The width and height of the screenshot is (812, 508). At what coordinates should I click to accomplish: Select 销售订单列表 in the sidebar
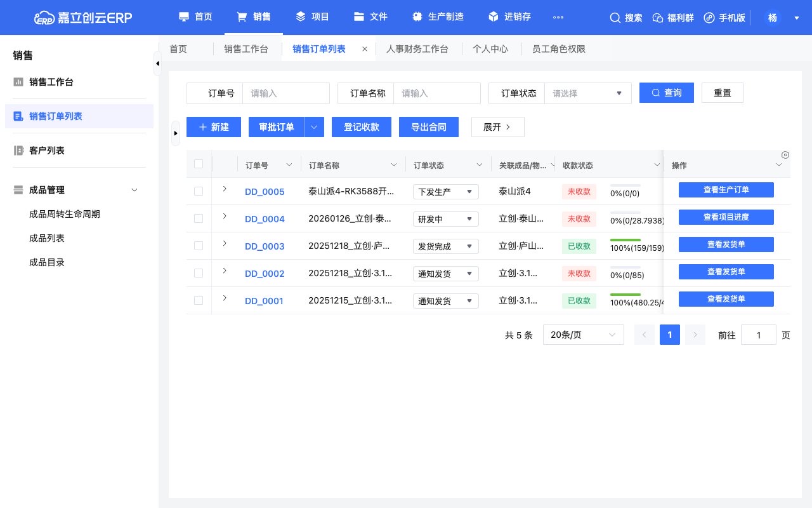point(79,116)
